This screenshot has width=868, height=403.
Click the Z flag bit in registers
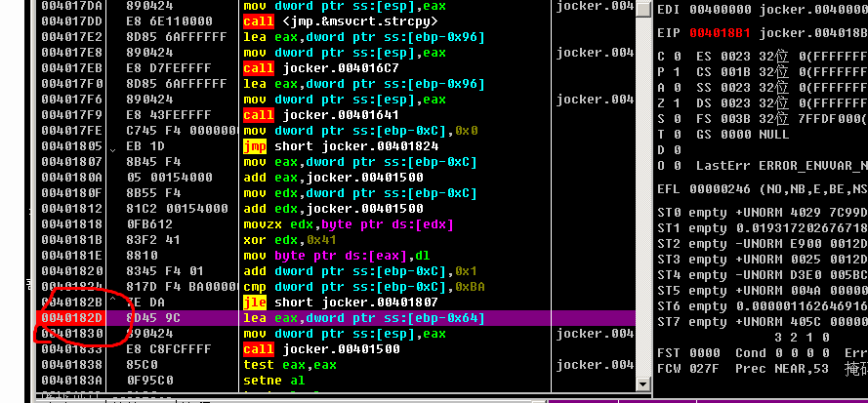(677, 103)
